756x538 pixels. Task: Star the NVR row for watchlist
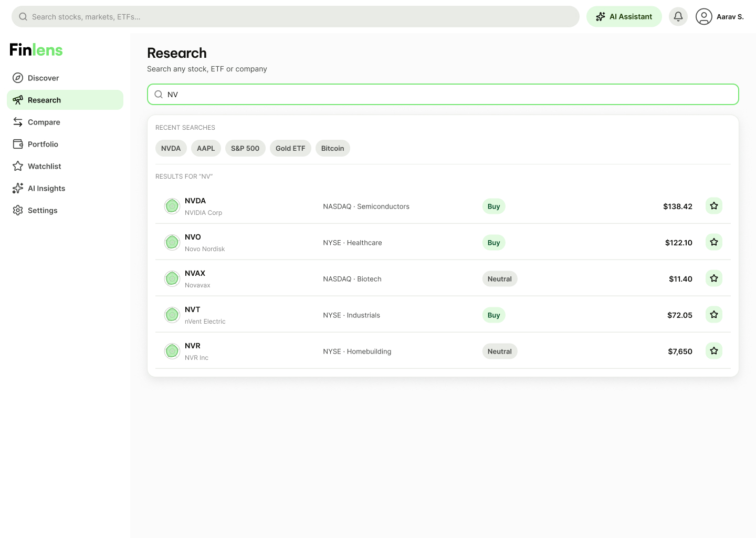coord(714,351)
